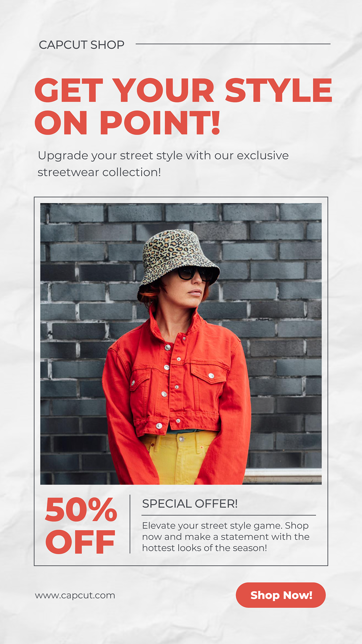
Task: Select the CAPCUT SHOP brand text
Action: (x=81, y=45)
